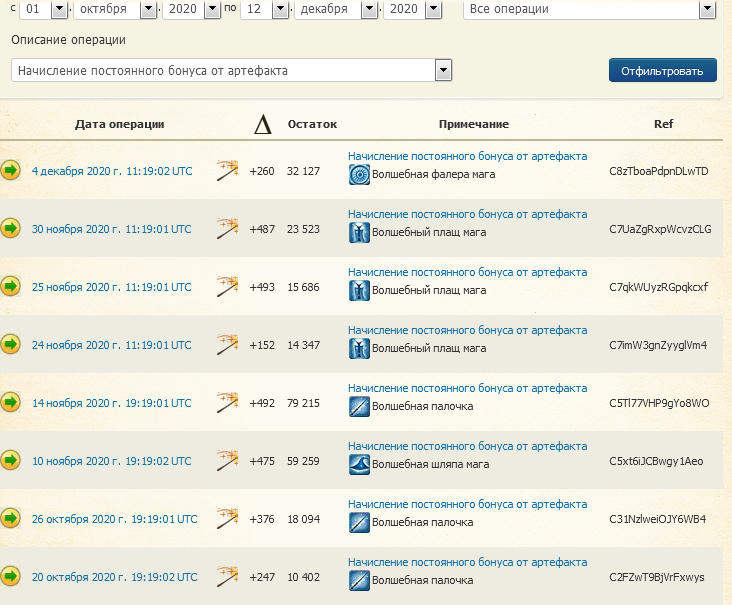Open the start month dropdown showing октября
This screenshot has height=605, width=732.
click(149, 10)
